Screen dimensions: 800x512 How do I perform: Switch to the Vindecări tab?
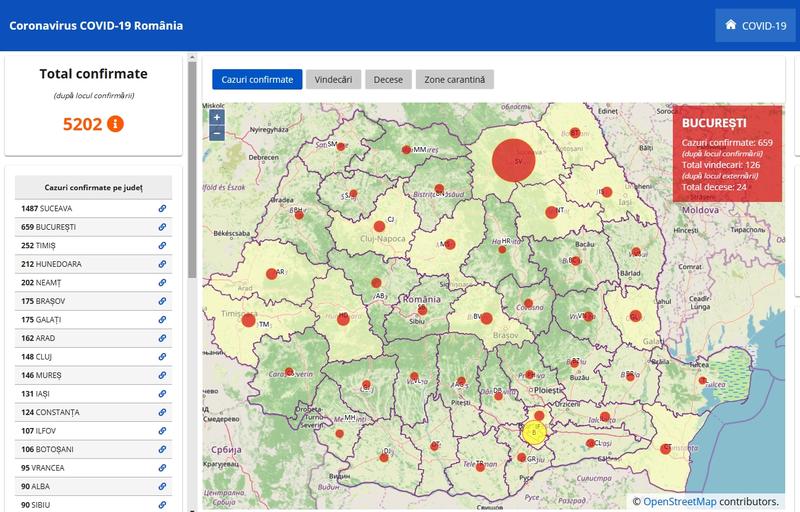[x=333, y=79]
